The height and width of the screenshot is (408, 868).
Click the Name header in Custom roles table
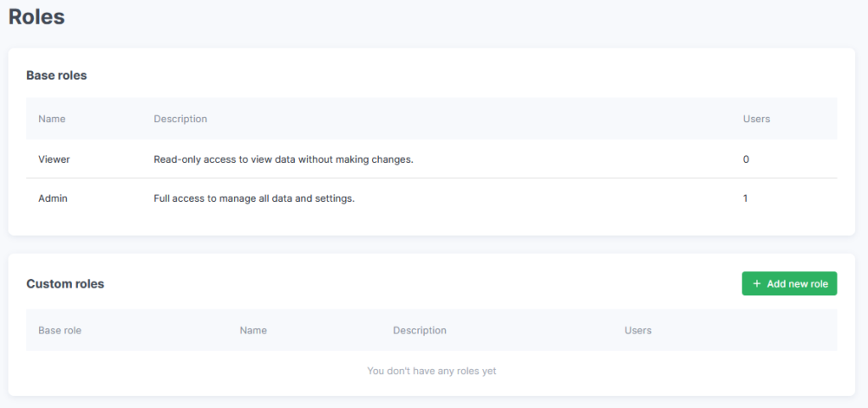[x=253, y=331]
